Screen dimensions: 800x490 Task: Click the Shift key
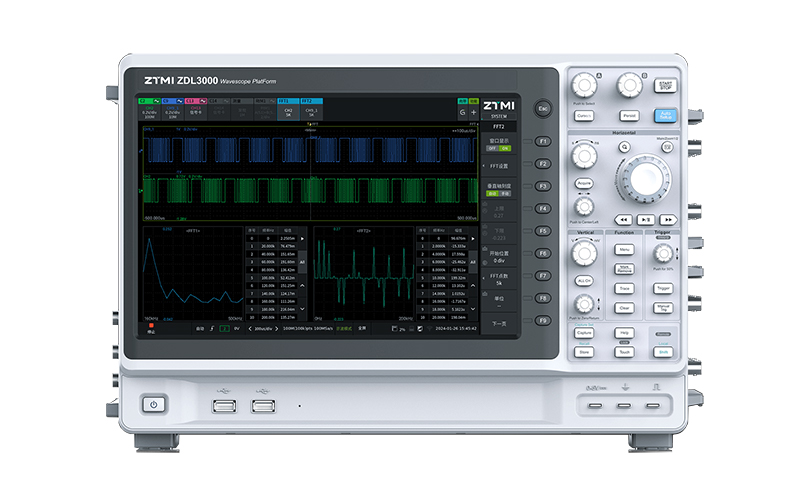pyautogui.click(x=663, y=352)
